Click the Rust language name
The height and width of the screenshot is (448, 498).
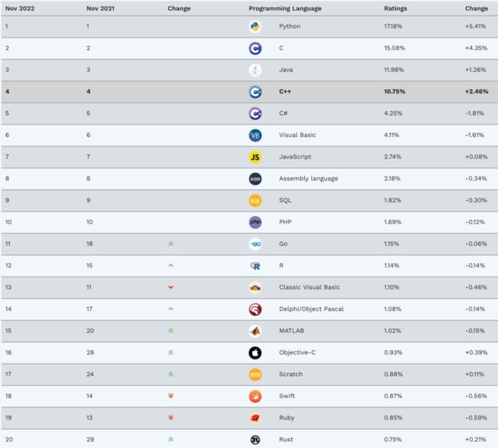(x=286, y=440)
